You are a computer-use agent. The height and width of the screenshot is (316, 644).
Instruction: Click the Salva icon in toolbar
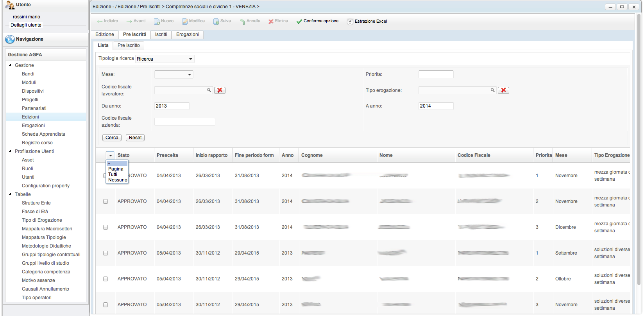pos(216,22)
